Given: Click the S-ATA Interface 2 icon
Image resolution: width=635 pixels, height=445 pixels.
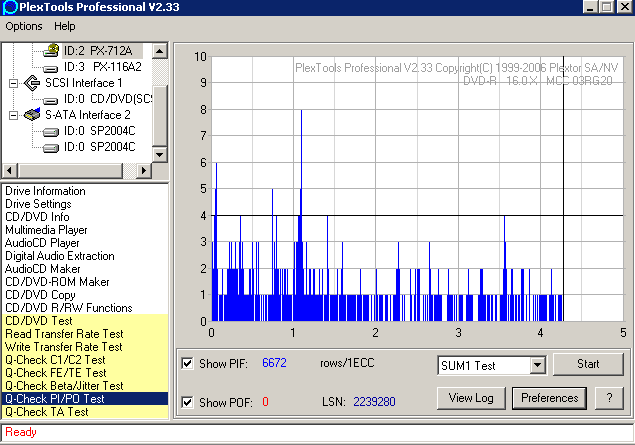Looking at the screenshot, I should coord(30,115).
